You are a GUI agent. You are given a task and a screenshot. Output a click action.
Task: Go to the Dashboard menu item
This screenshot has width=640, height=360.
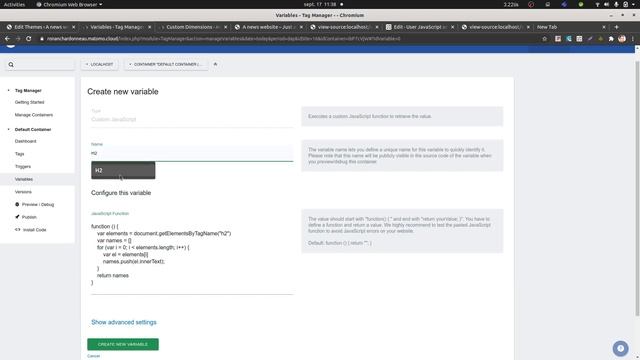(25, 141)
